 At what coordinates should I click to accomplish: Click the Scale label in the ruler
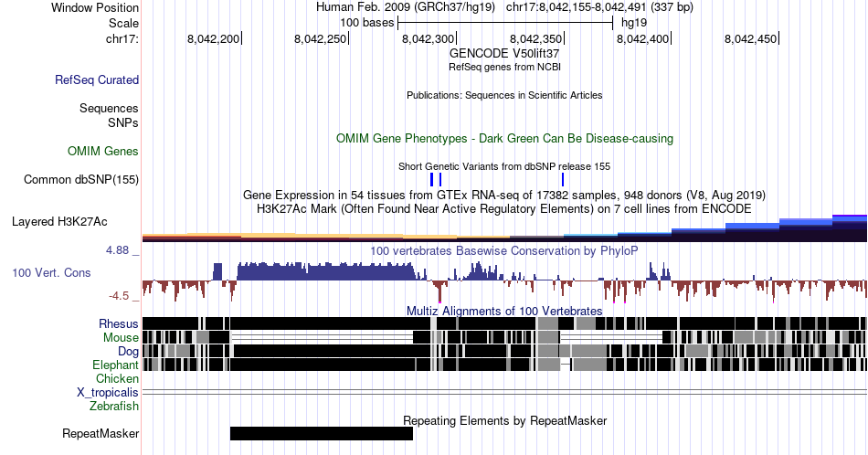point(123,23)
